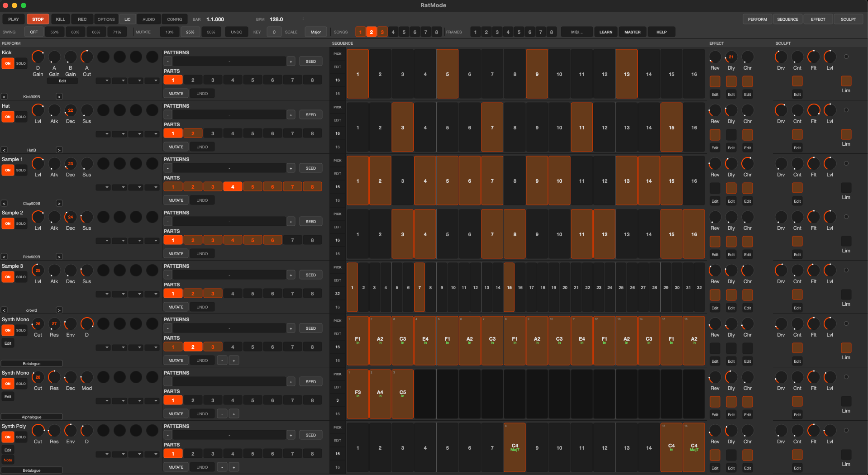Click the Kick row's Rev effect knob

pos(715,57)
